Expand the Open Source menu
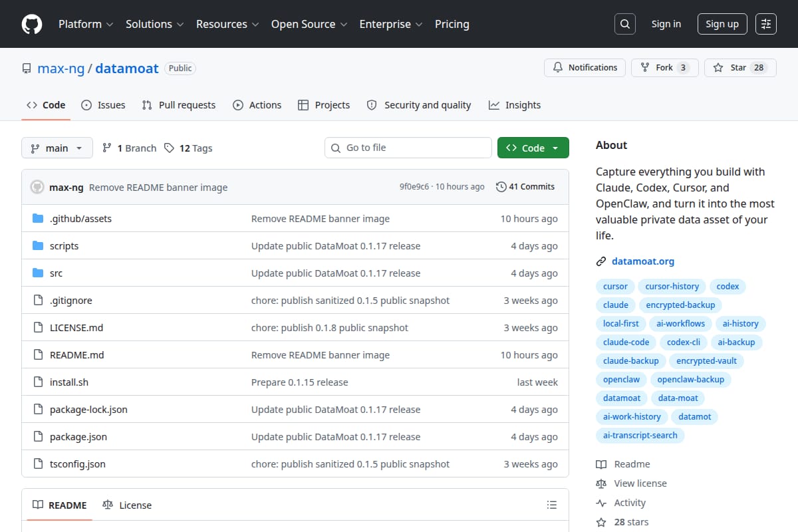Image resolution: width=798 pixels, height=532 pixels. coord(309,24)
